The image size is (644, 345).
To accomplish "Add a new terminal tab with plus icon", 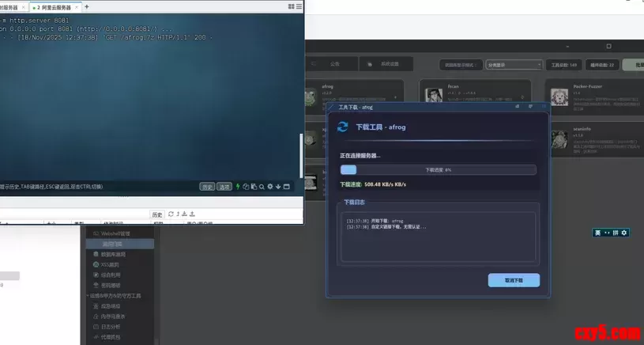I will pyautogui.click(x=87, y=6).
